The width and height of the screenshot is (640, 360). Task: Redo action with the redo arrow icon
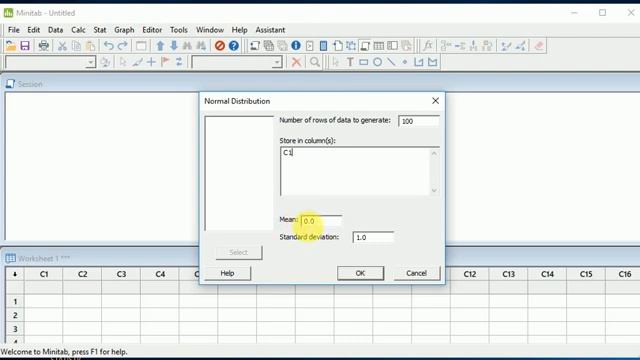coord(122,46)
